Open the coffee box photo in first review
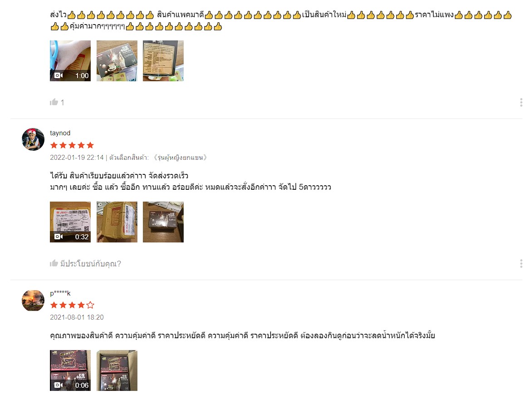 point(117,61)
